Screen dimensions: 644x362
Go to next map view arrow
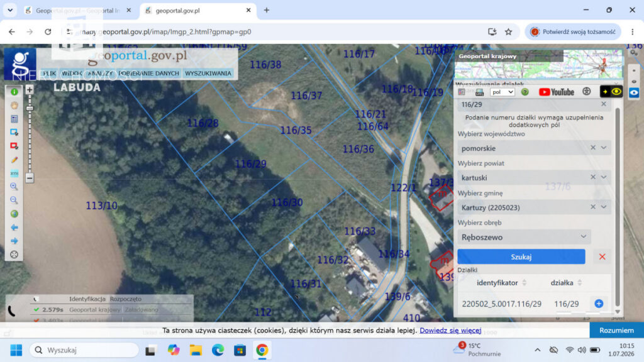pyautogui.click(x=14, y=241)
